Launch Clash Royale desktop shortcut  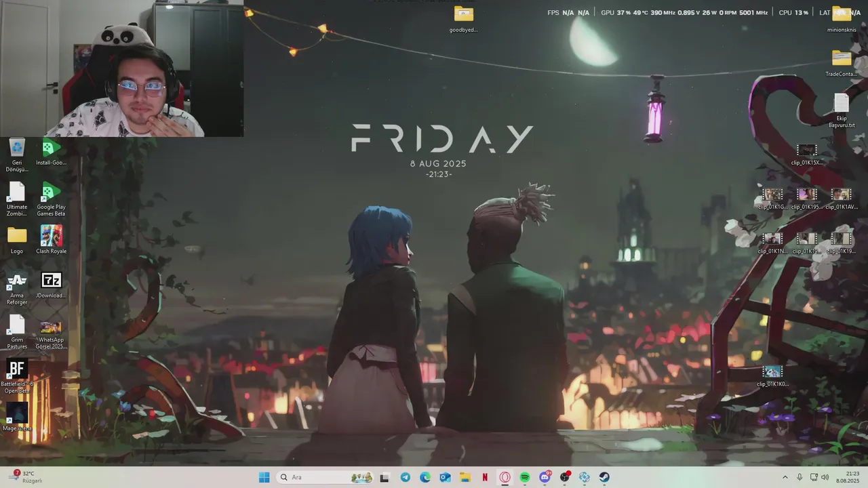click(x=51, y=241)
